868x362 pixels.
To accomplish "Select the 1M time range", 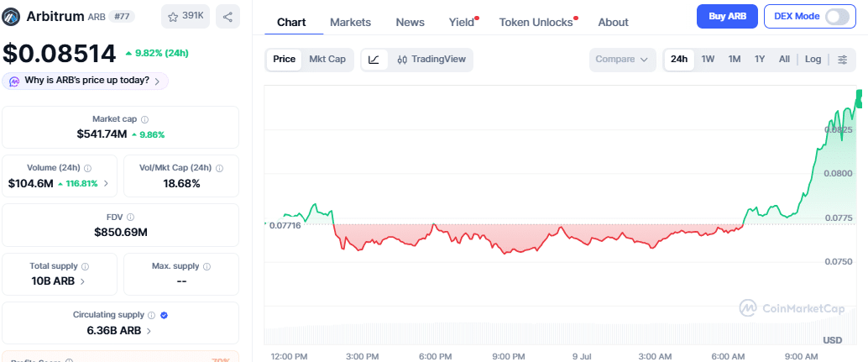I will point(734,60).
